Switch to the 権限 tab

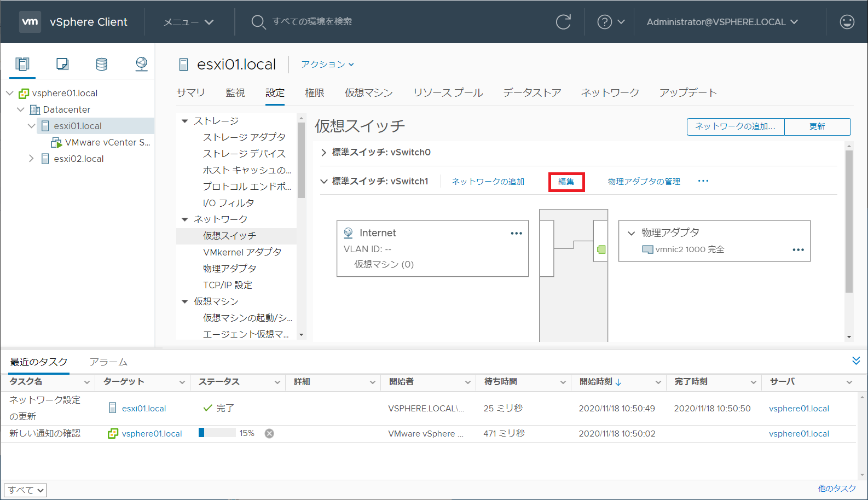pos(315,92)
